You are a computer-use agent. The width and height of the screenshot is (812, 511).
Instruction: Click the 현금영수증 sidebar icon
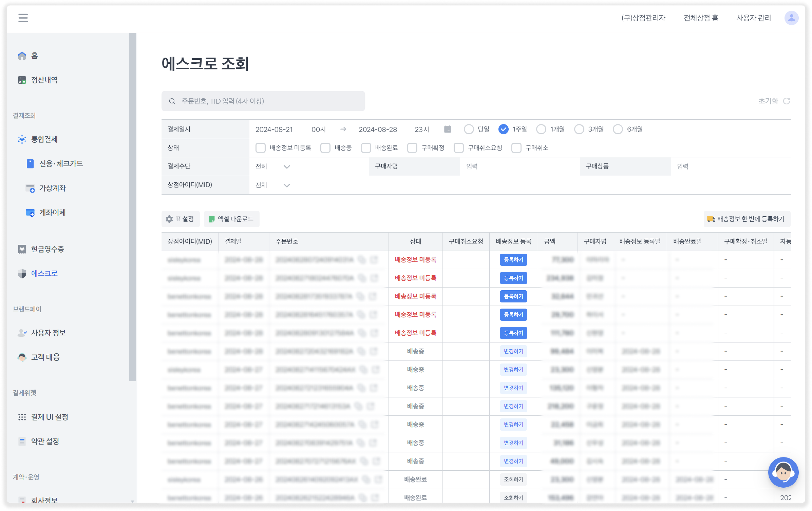pos(22,249)
